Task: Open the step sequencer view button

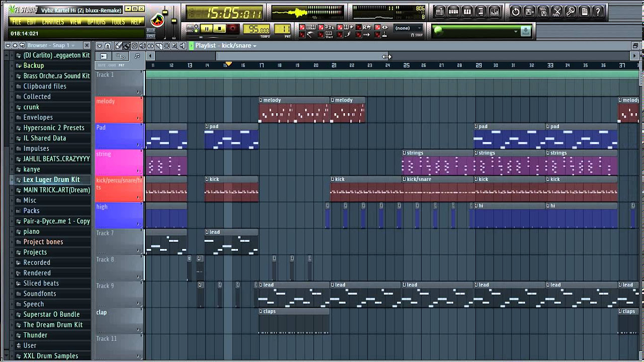Action: pos(454,12)
